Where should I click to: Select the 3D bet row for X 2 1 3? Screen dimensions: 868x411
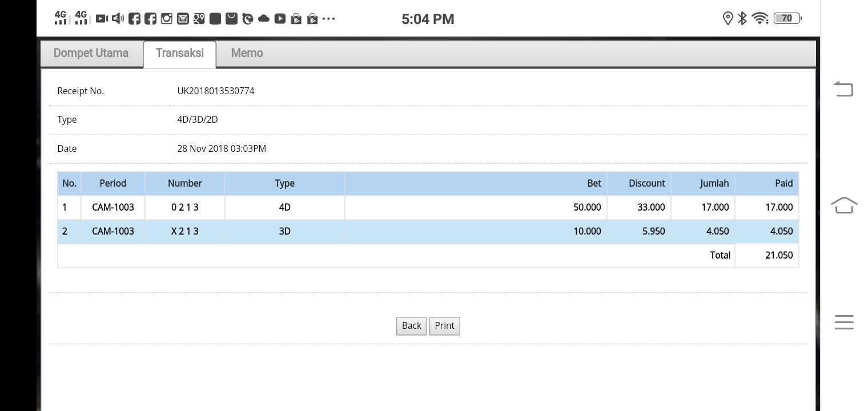point(428,231)
